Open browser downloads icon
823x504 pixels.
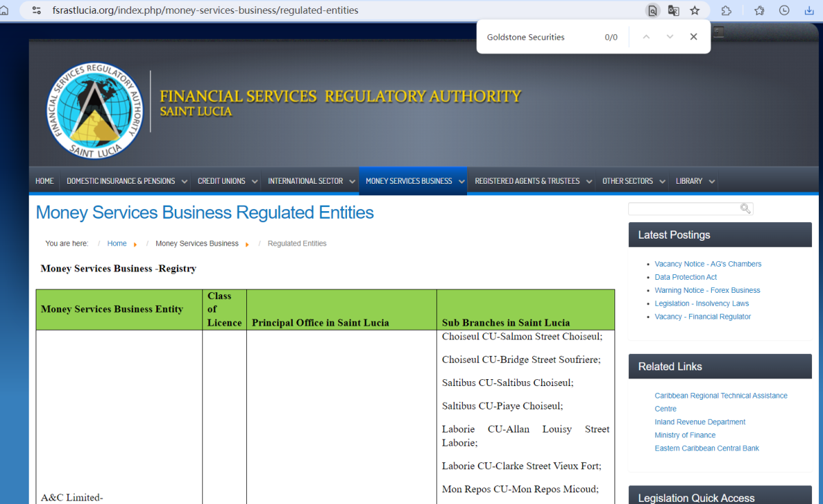[x=809, y=10]
